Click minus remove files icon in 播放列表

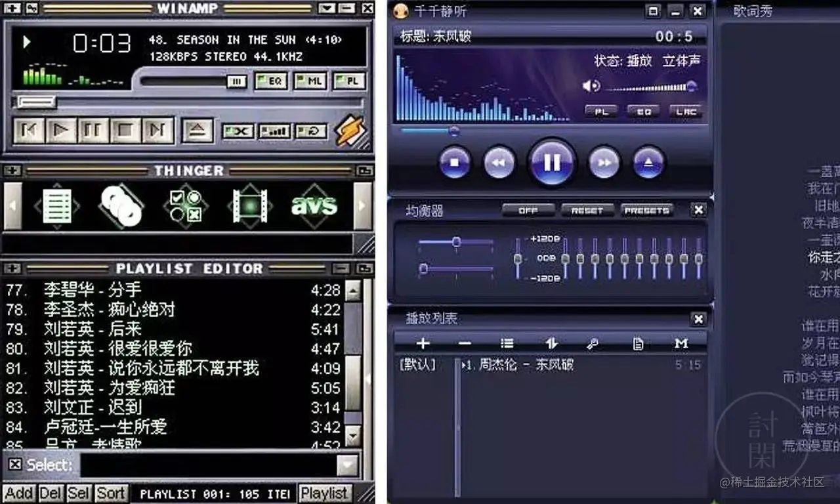point(465,343)
